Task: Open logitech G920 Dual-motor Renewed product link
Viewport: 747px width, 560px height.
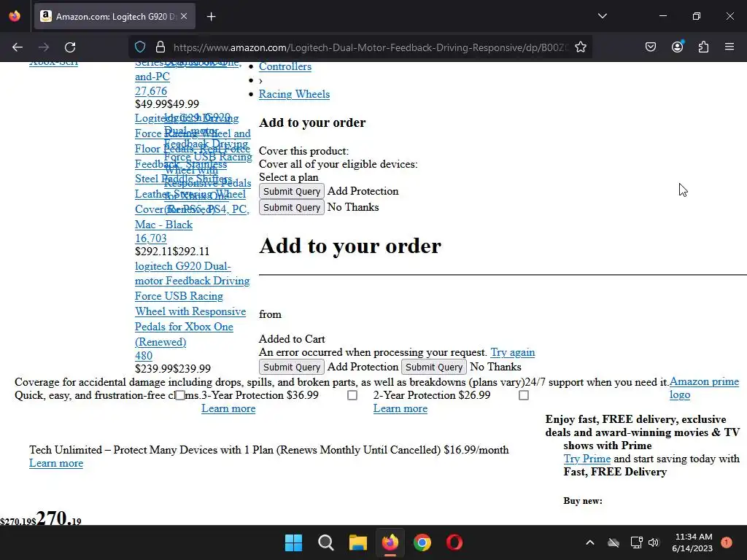Action: 192,304
